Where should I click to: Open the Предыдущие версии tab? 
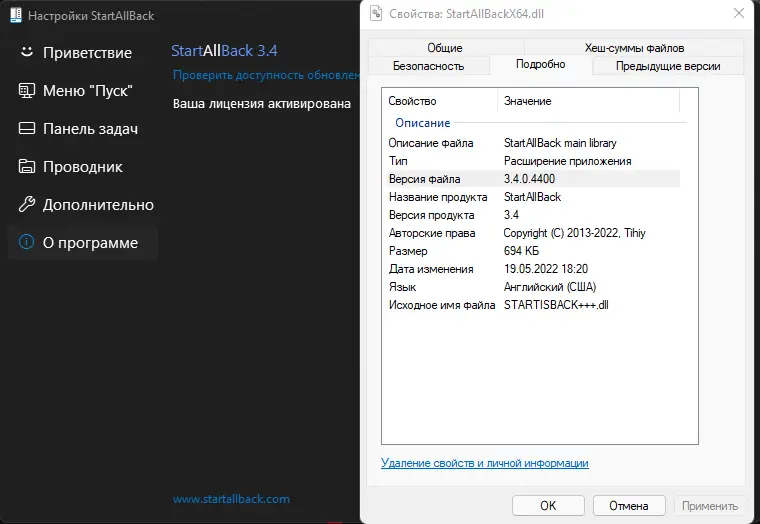668,66
